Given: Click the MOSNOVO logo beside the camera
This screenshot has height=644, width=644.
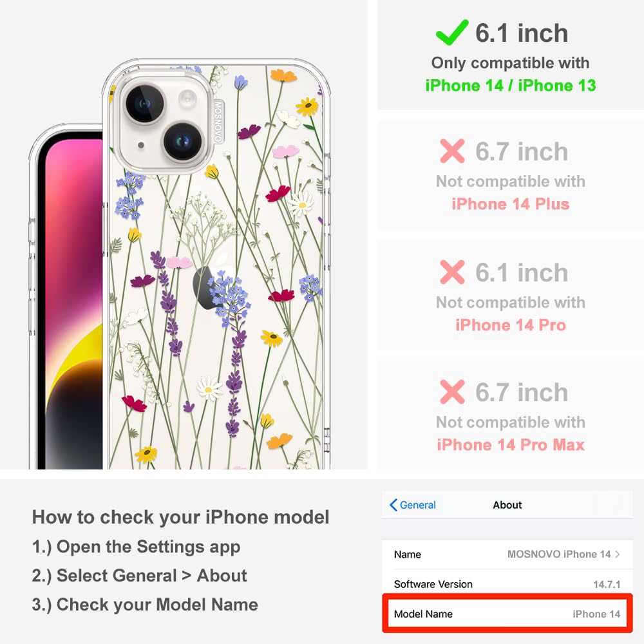Looking at the screenshot, I should [218, 122].
